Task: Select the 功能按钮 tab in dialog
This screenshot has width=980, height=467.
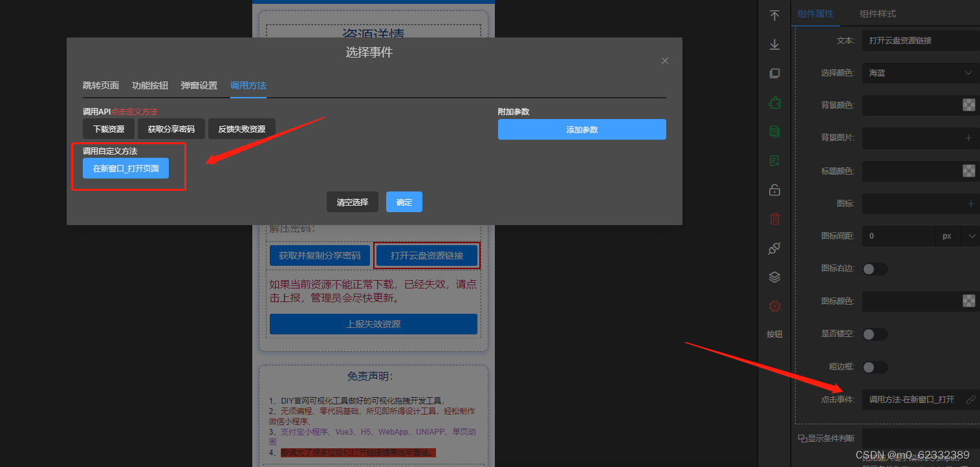Action: 149,85
